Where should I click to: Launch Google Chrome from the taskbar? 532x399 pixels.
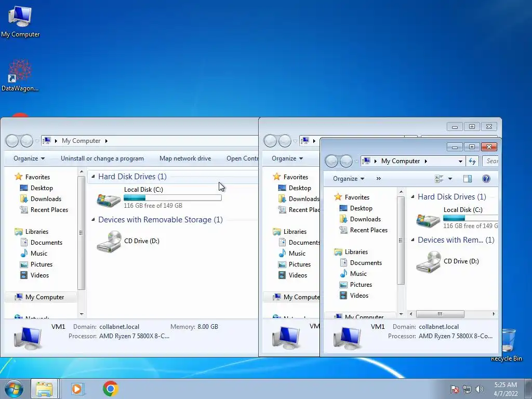(x=111, y=389)
